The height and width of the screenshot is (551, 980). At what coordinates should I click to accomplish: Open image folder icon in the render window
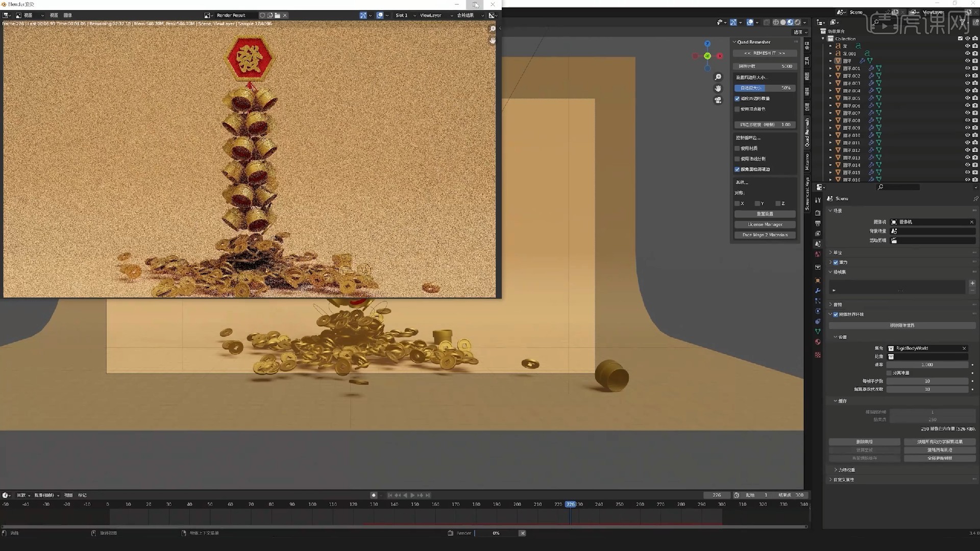[277, 15]
